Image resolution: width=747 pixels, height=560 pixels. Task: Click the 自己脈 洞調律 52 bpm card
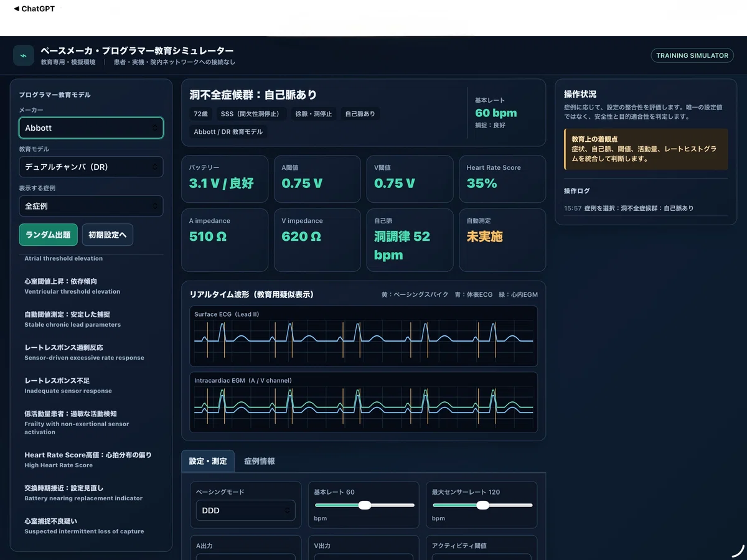point(410,240)
